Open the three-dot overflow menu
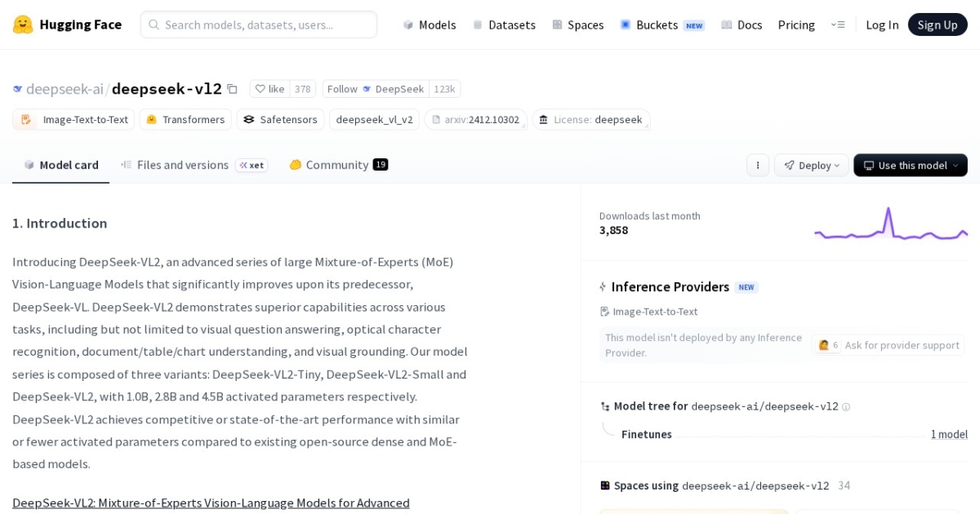The width and height of the screenshot is (980, 514). pyautogui.click(x=758, y=165)
